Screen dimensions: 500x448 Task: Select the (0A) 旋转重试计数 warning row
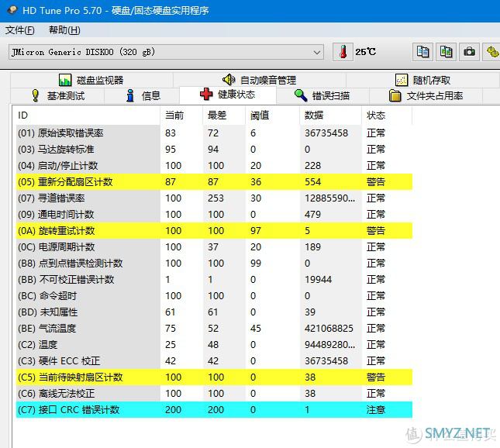point(214,230)
